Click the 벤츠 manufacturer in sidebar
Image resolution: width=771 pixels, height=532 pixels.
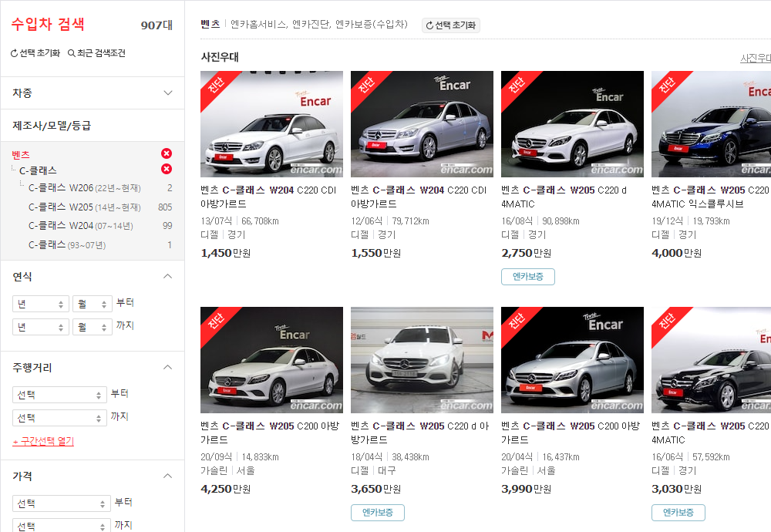click(21, 155)
